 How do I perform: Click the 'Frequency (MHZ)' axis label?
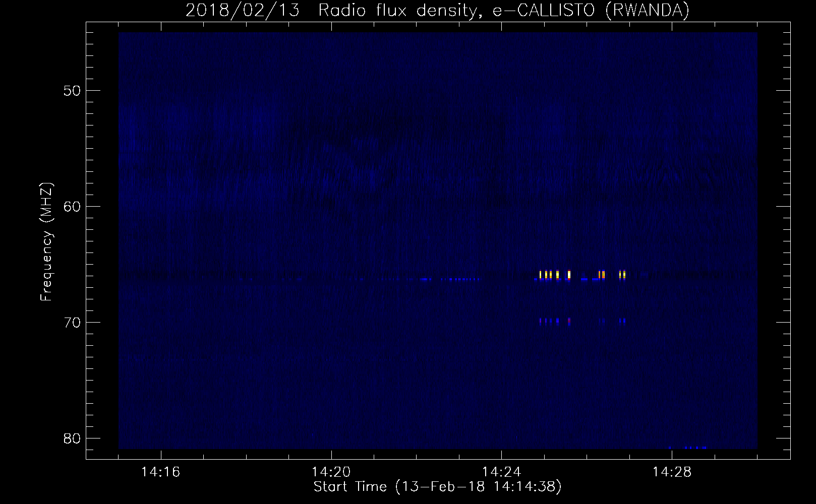[x=46, y=241]
